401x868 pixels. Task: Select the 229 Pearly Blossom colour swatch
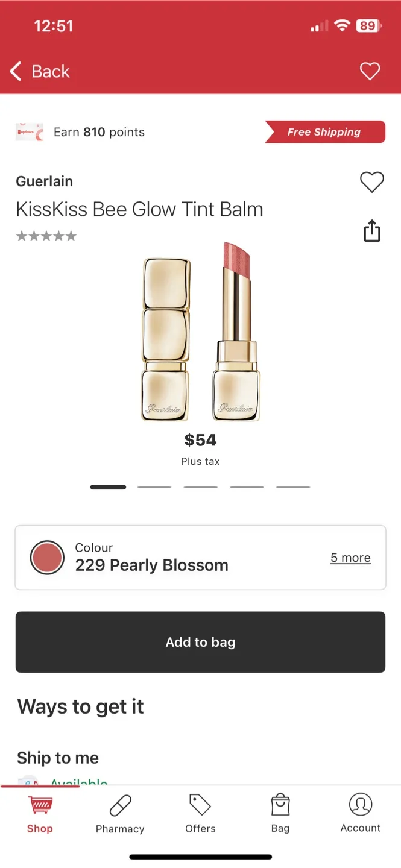tap(48, 557)
